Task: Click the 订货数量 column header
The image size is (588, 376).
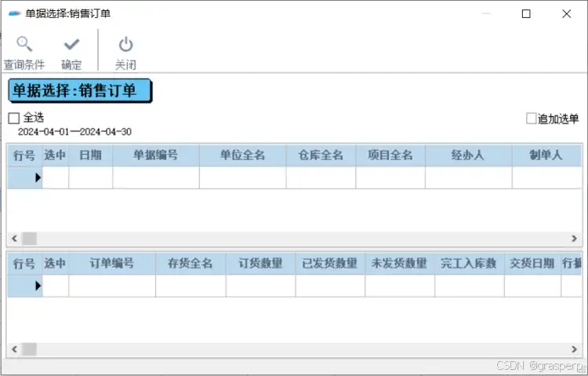Action: (260, 263)
